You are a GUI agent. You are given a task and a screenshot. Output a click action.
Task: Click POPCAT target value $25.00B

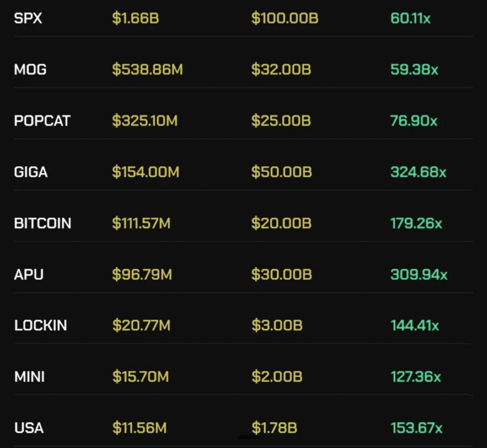281,120
